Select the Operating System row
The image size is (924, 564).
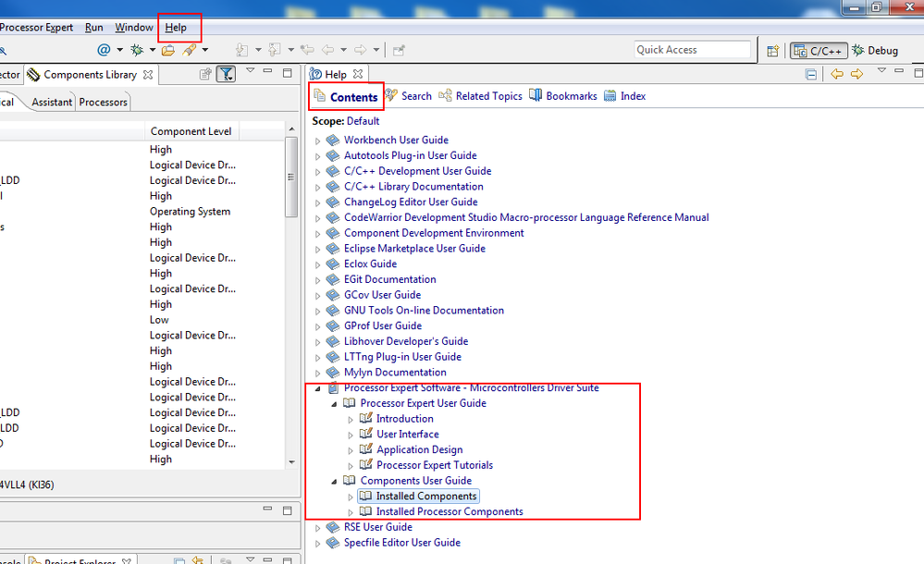[x=190, y=212]
